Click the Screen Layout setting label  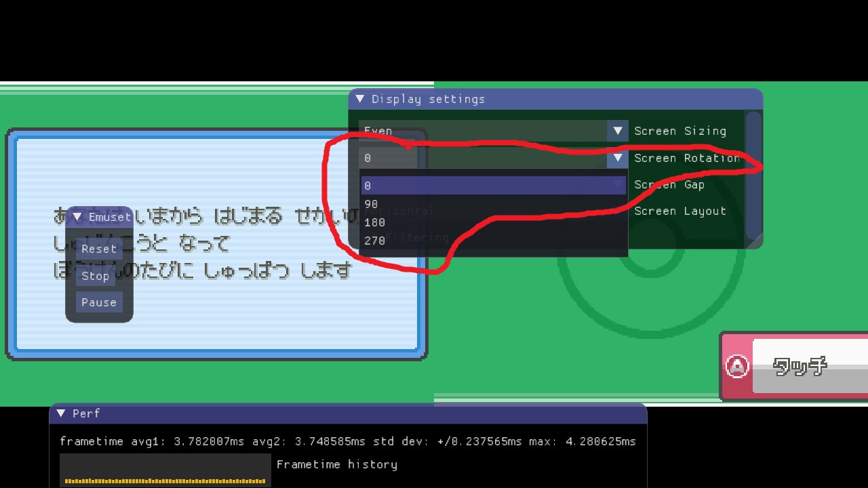coord(679,211)
